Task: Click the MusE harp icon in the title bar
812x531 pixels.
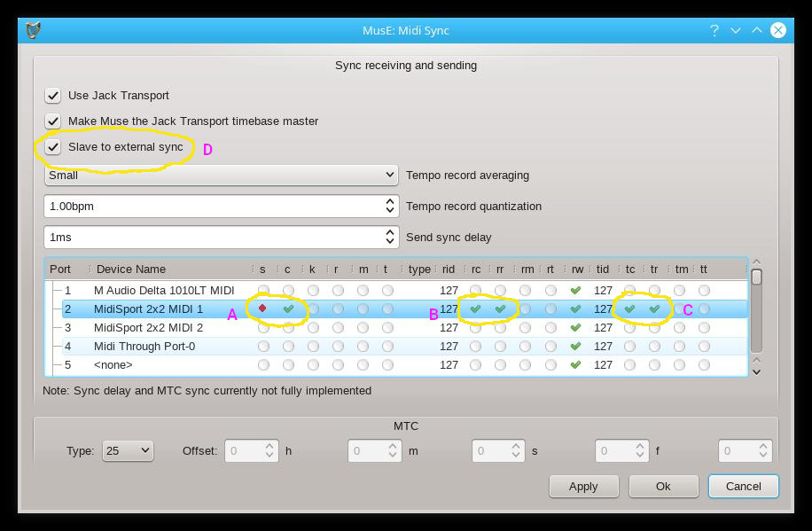Action: coord(31,29)
